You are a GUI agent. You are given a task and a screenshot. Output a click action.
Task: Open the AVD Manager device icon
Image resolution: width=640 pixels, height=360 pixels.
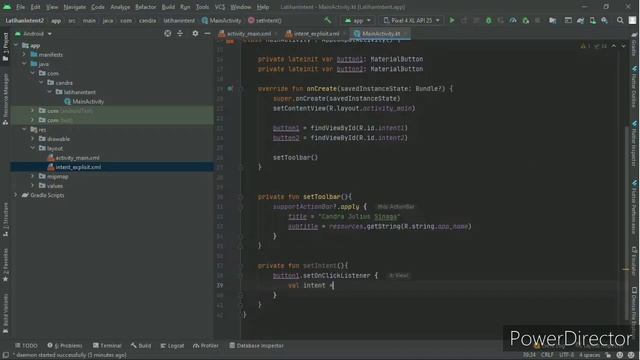592,20
